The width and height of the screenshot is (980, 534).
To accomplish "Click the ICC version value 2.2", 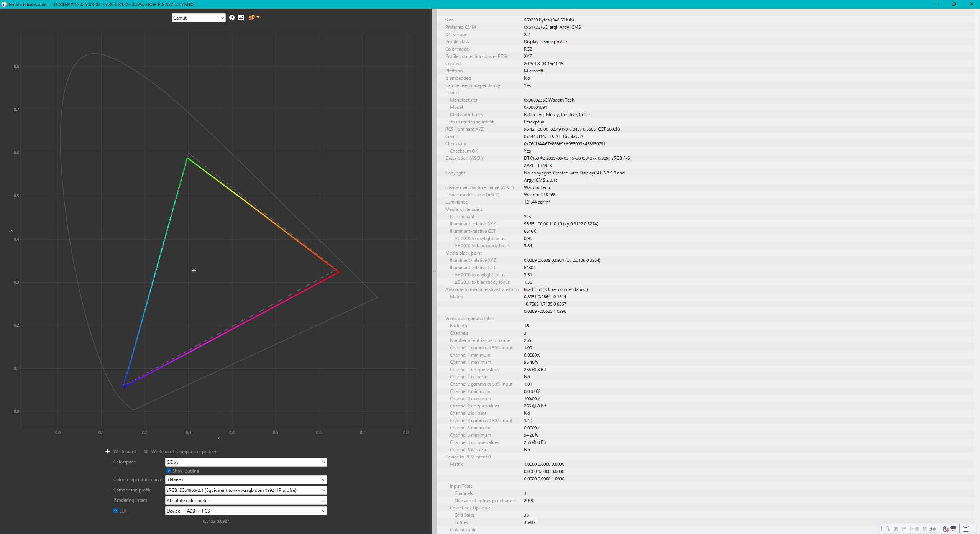I will click(527, 35).
